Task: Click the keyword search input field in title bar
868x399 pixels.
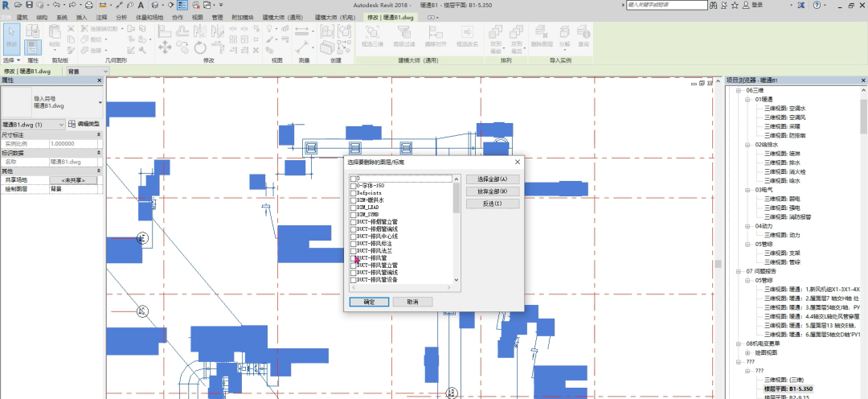Action: click(667, 5)
